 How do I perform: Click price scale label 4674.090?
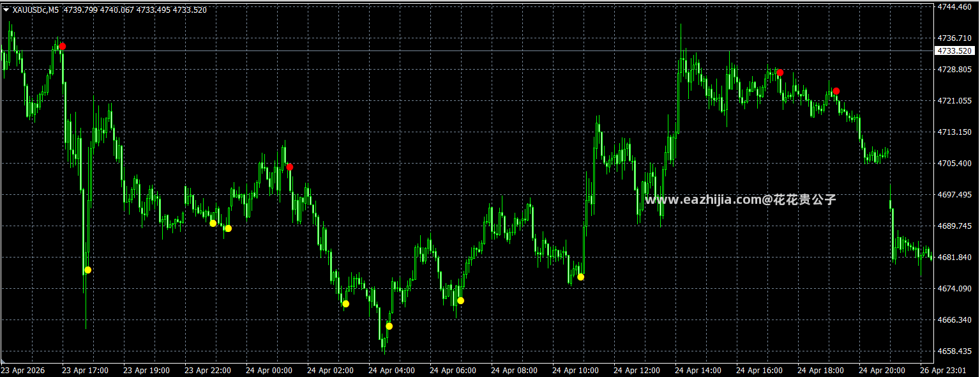pyautogui.click(x=954, y=288)
